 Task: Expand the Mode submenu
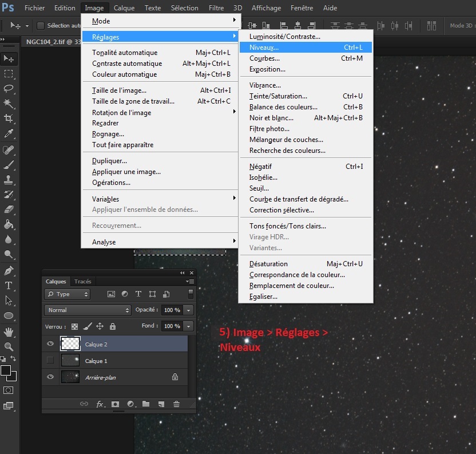click(x=161, y=21)
